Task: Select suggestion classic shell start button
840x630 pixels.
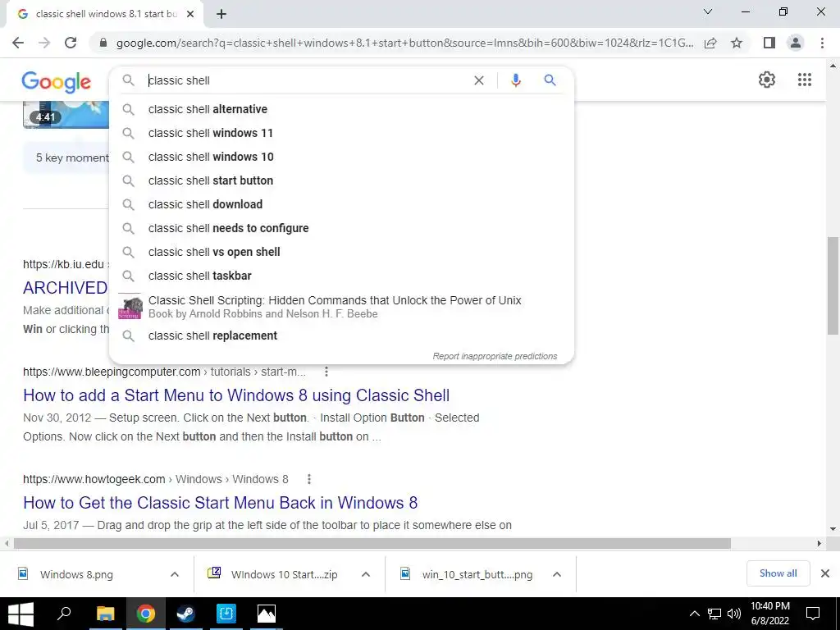Action: [x=341, y=180]
